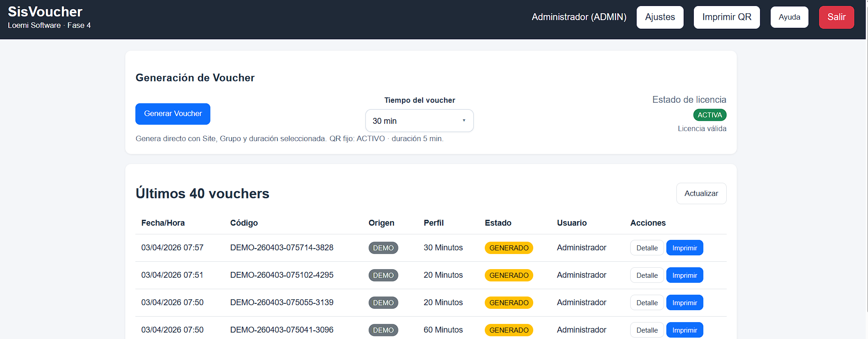Click the Usuario column header
868x339 pixels.
572,223
